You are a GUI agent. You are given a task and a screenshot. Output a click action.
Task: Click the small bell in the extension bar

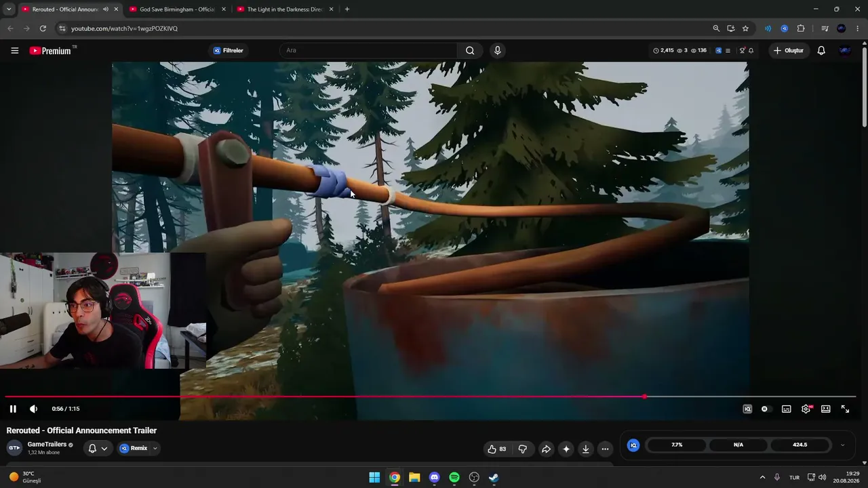tap(751, 50)
